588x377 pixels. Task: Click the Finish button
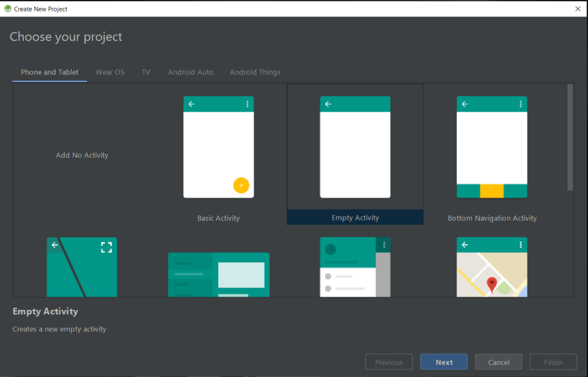pos(553,362)
